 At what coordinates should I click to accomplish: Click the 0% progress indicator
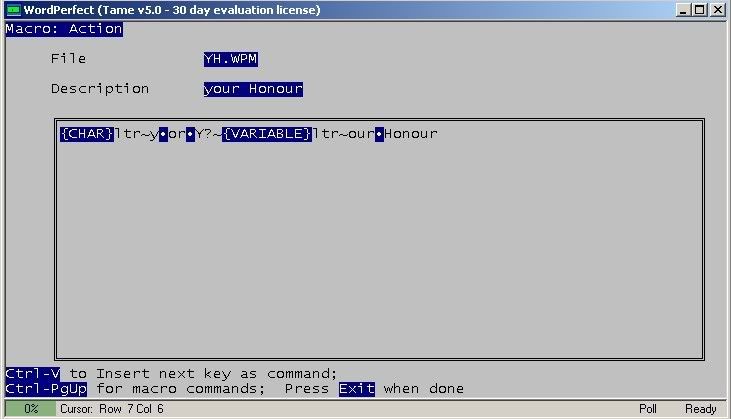coord(31,409)
